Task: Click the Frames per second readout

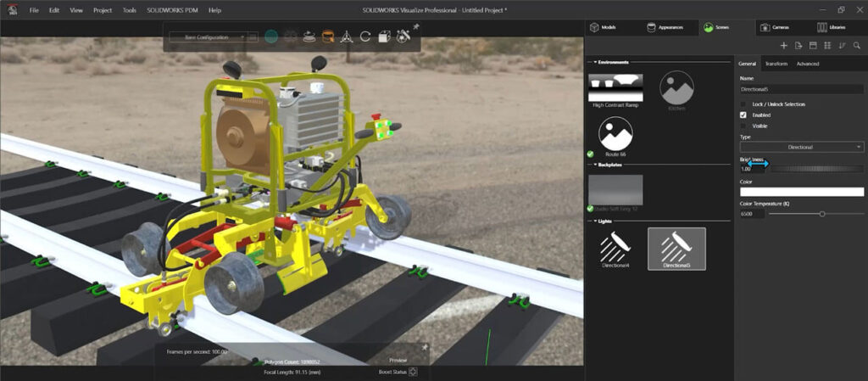Action: pos(197,351)
